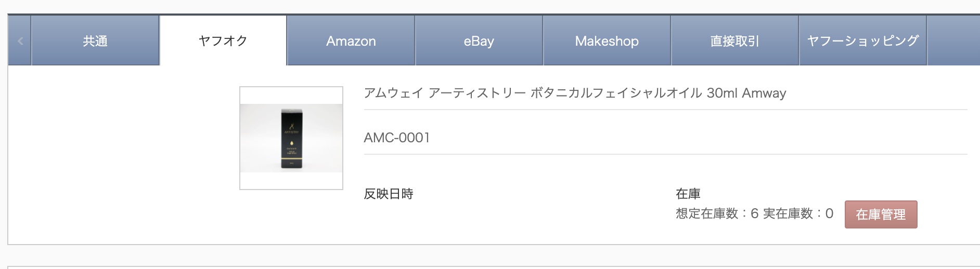Switch to the eBay tab
Viewport: 980px width, 269px height.
[x=479, y=41]
